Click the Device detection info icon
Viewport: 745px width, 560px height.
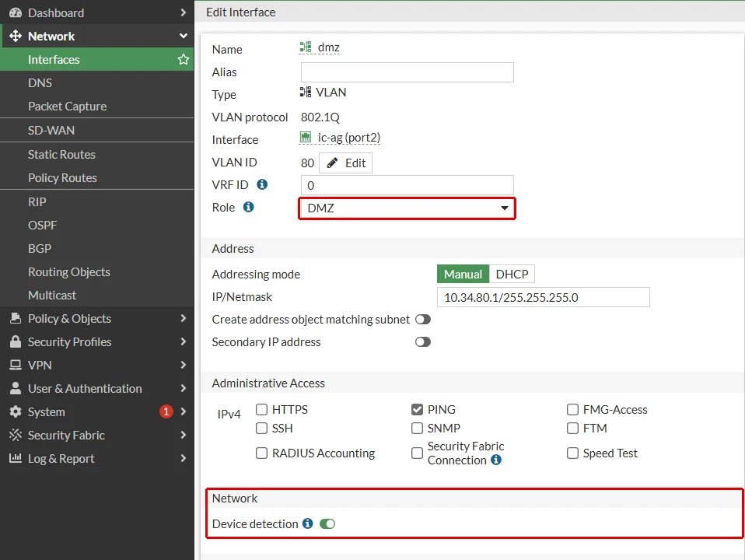click(308, 523)
